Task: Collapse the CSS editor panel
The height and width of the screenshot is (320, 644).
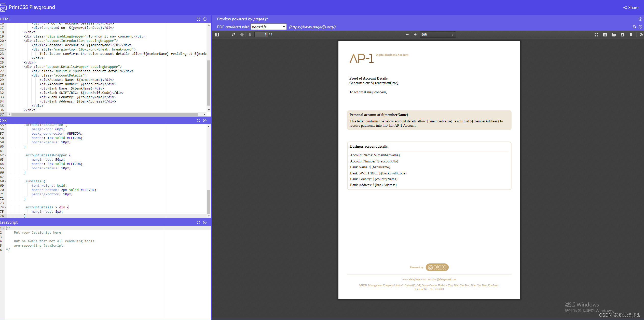Action: coord(205,121)
